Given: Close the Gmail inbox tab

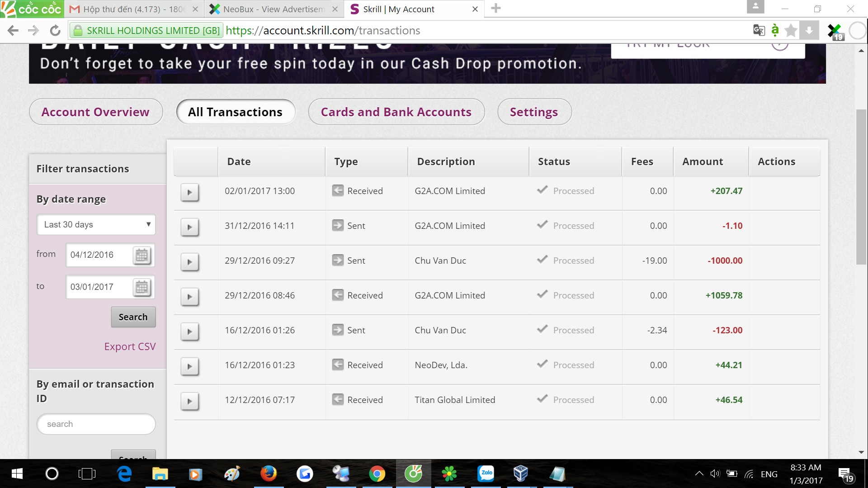Looking at the screenshot, I should [x=195, y=9].
